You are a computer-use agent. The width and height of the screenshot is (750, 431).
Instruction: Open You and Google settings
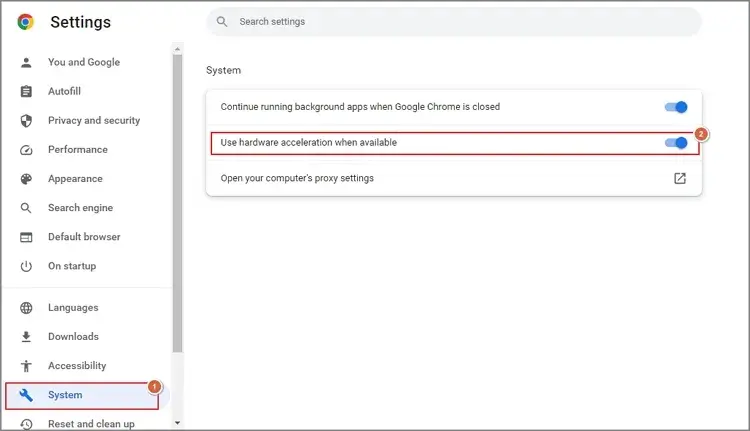[84, 62]
